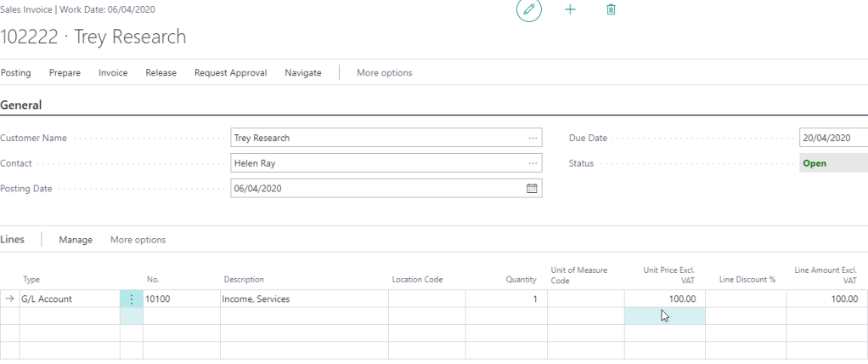Open the Invoice menu
Viewport: 868px width, 364px height.
113,73
